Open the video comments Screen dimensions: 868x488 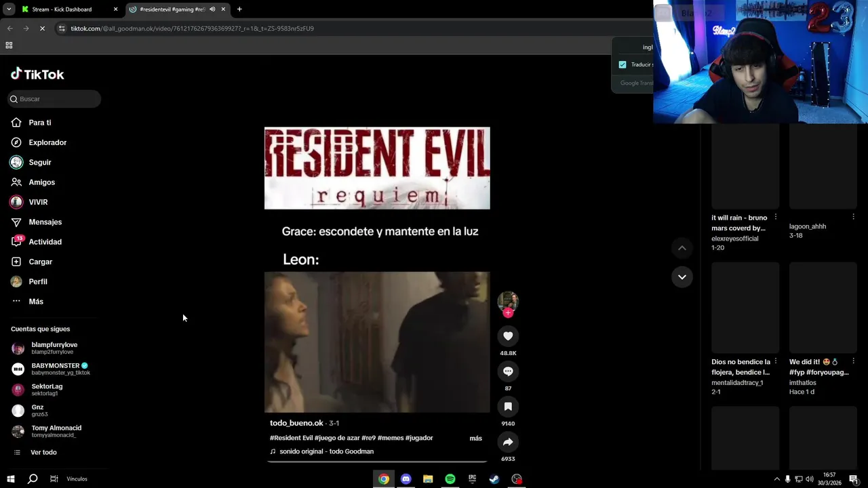[508, 371]
